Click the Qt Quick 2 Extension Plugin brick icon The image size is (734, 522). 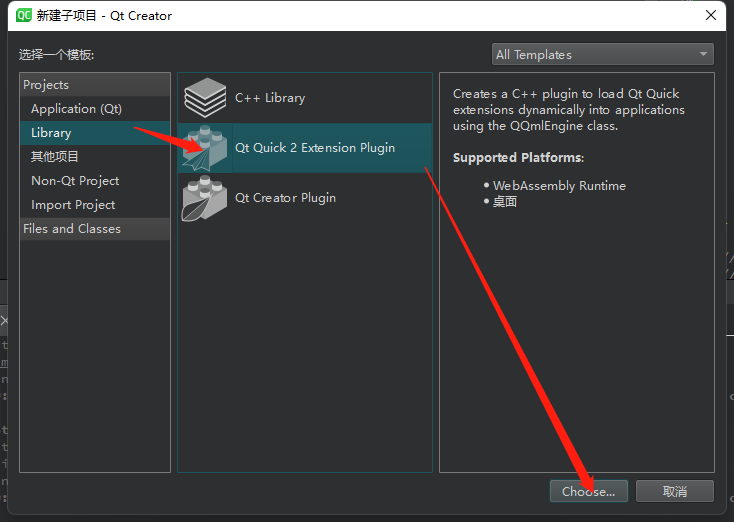coord(205,148)
